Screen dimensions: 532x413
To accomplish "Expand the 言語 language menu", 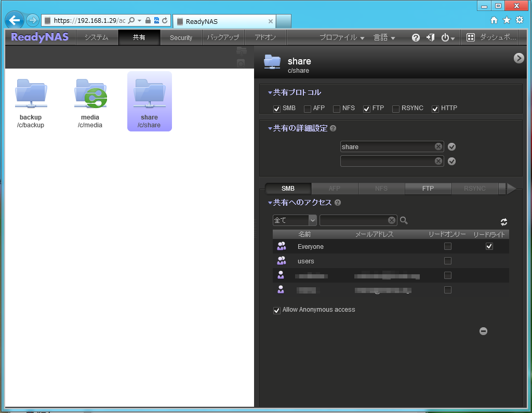I will (x=384, y=37).
